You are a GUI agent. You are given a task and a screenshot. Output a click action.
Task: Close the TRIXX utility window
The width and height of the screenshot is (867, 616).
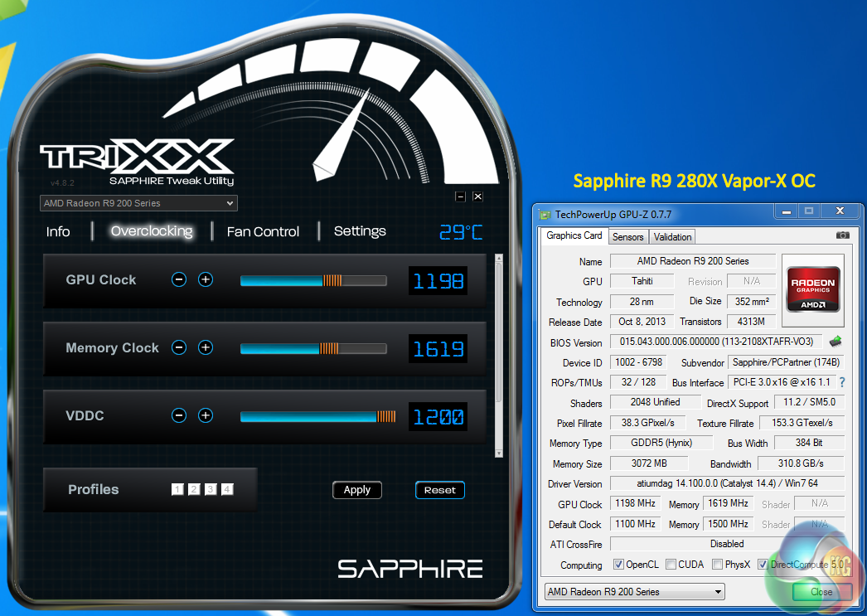coord(477,196)
